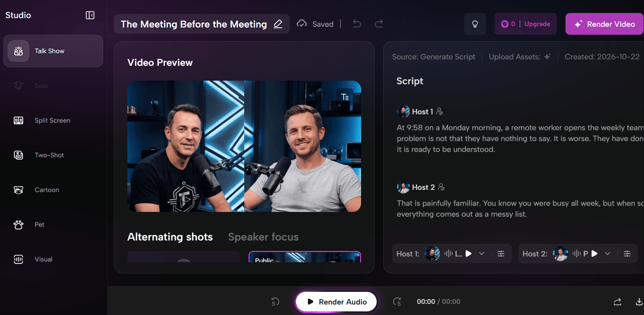Click the Render Audio button
This screenshot has height=315, width=644.
(336, 302)
